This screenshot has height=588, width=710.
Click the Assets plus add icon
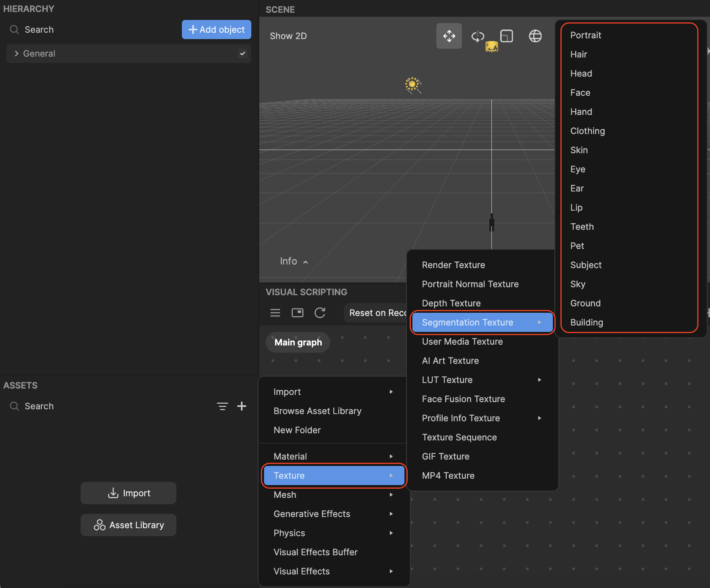(x=242, y=406)
